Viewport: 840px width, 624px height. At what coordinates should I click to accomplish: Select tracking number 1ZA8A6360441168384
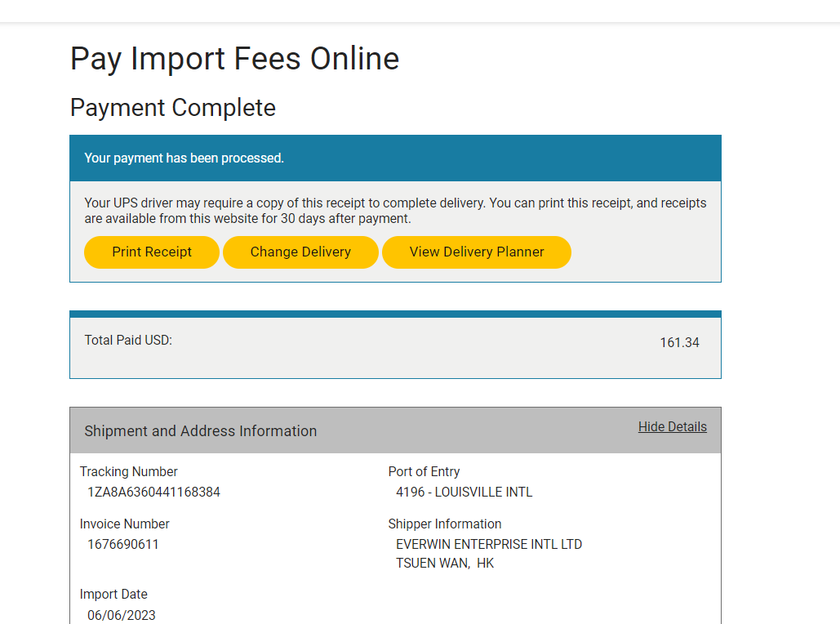pyautogui.click(x=153, y=493)
